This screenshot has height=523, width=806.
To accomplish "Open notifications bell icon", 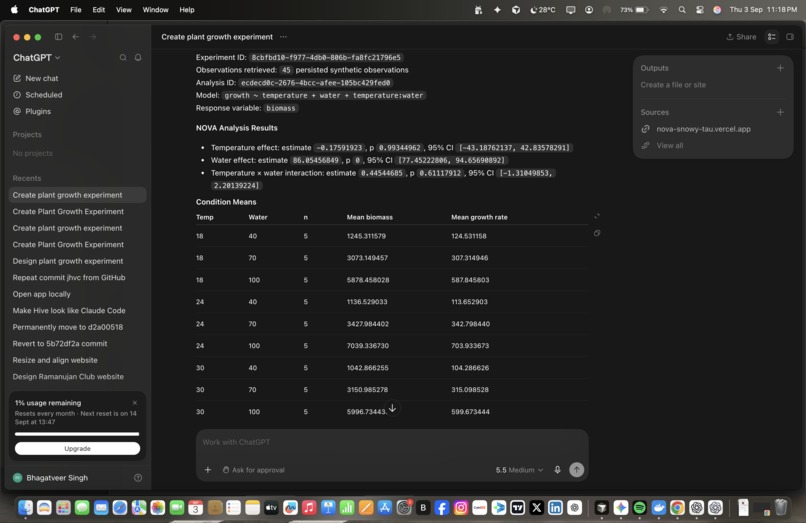I will pyautogui.click(x=138, y=58).
